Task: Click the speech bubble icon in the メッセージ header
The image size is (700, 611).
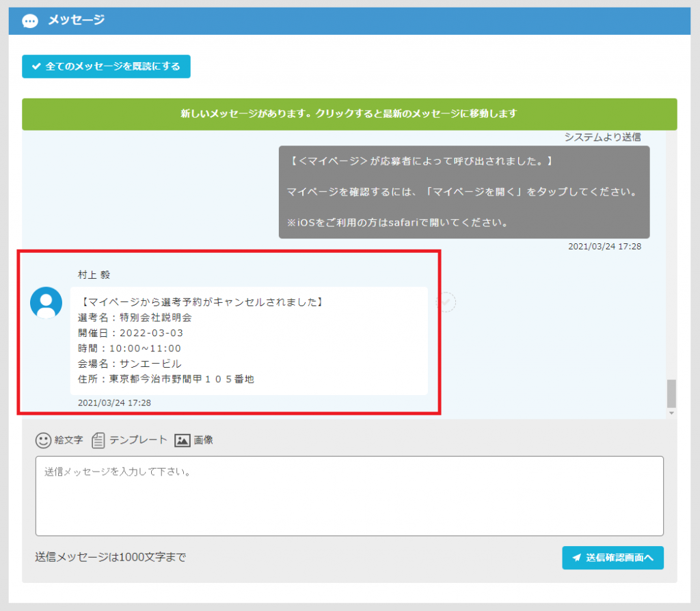Action: 30,21
